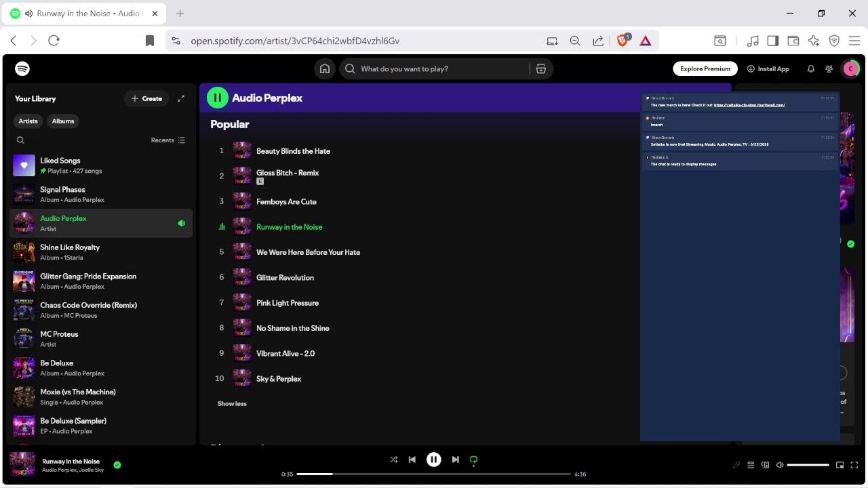
Task: Open the Brave Shields lion icon
Action: (623, 41)
